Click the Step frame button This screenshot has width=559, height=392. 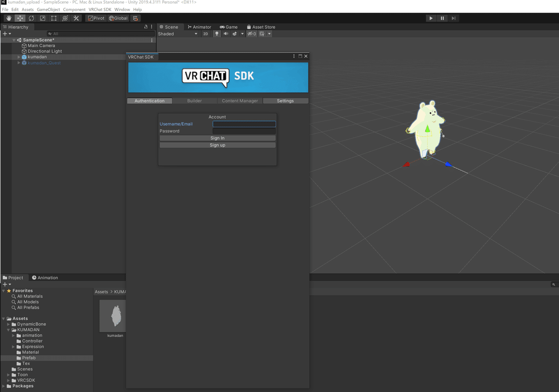coord(454,18)
